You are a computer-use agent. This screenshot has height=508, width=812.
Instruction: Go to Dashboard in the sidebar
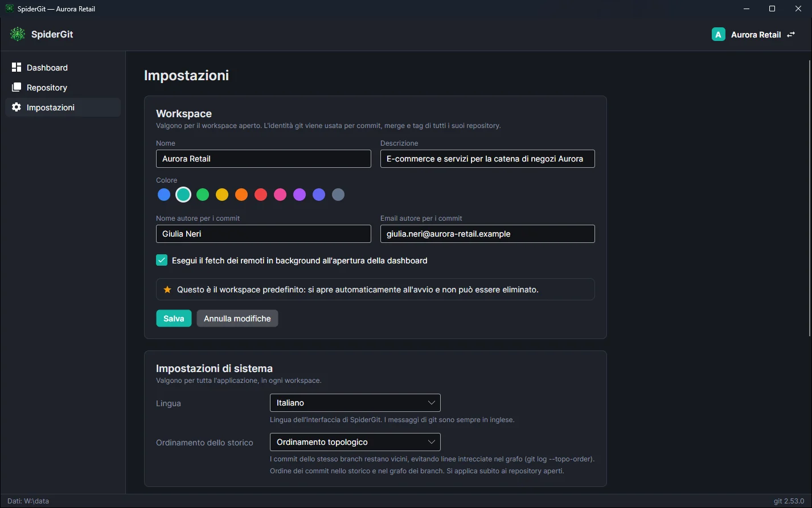click(63, 68)
